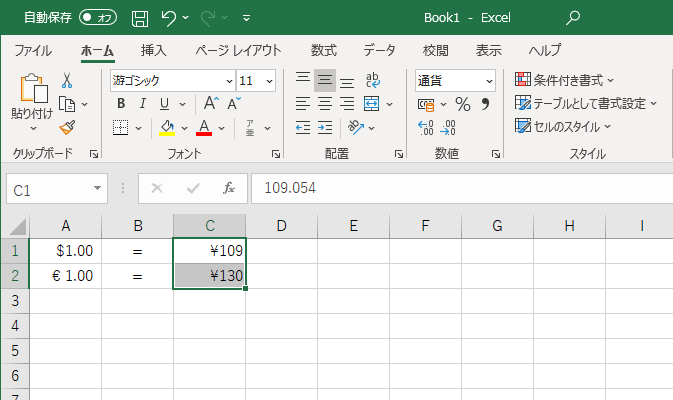
Task: Decrease font size with smaller A
Action: (x=234, y=103)
